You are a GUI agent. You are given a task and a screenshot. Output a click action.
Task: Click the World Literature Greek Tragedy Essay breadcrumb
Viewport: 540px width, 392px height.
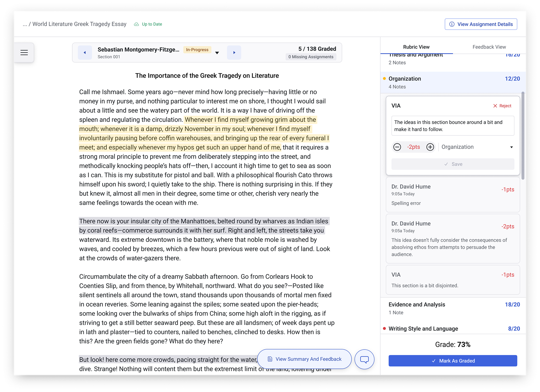(x=79, y=24)
